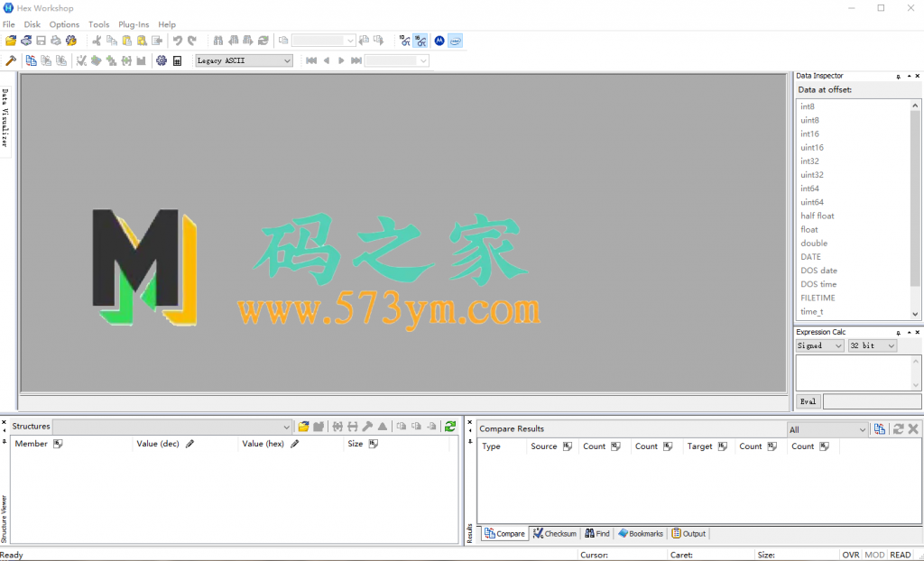Toggle hex display in Target column
924x561 pixels.
723,446
